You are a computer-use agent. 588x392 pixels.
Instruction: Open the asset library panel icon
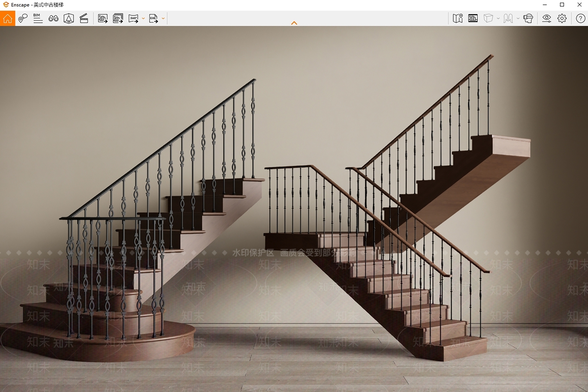click(x=473, y=18)
